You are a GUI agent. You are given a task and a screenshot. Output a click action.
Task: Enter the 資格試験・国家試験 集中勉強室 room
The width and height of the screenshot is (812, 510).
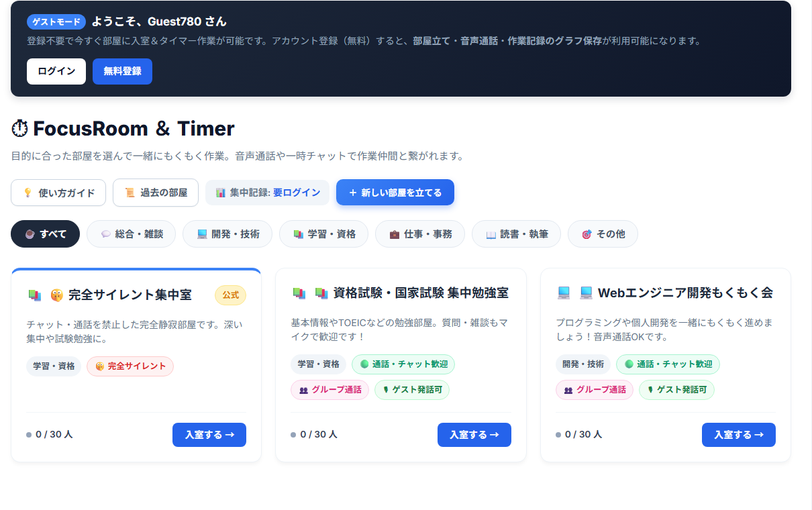(x=474, y=435)
